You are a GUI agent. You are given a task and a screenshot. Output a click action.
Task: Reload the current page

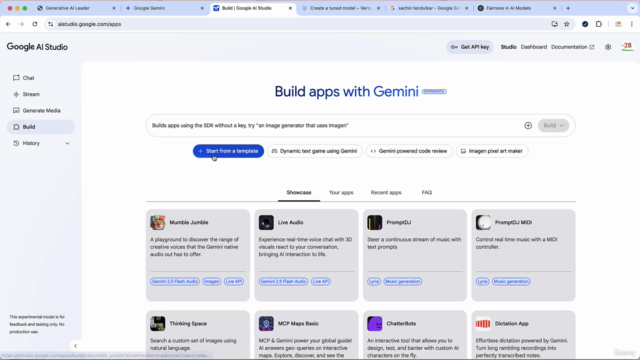click(35, 24)
